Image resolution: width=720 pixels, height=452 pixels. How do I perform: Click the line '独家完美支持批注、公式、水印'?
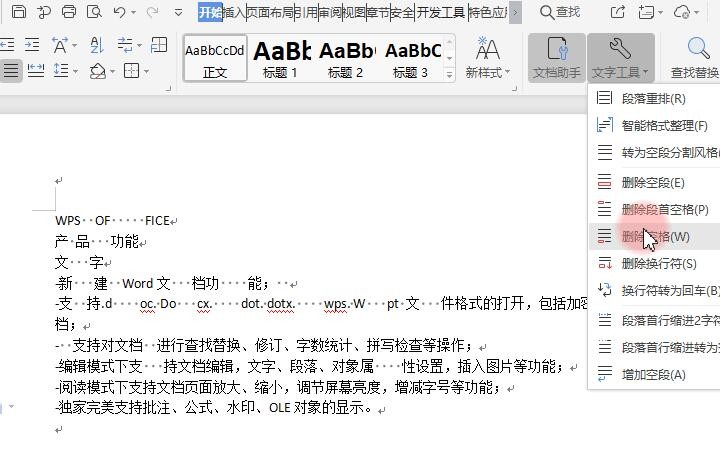click(x=214, y=407)
